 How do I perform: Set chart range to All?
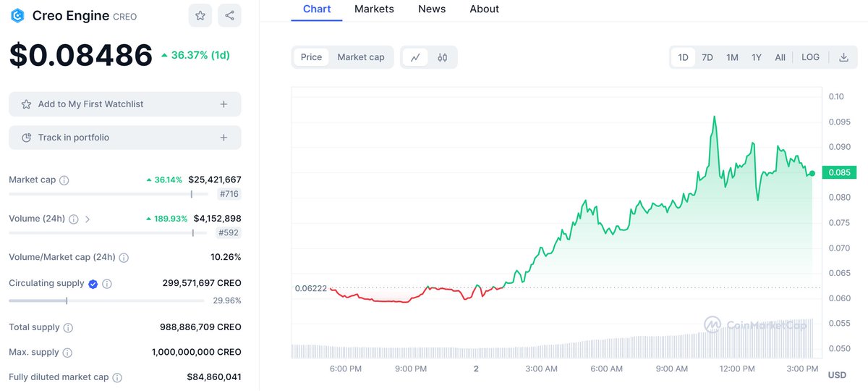[780, 57]
